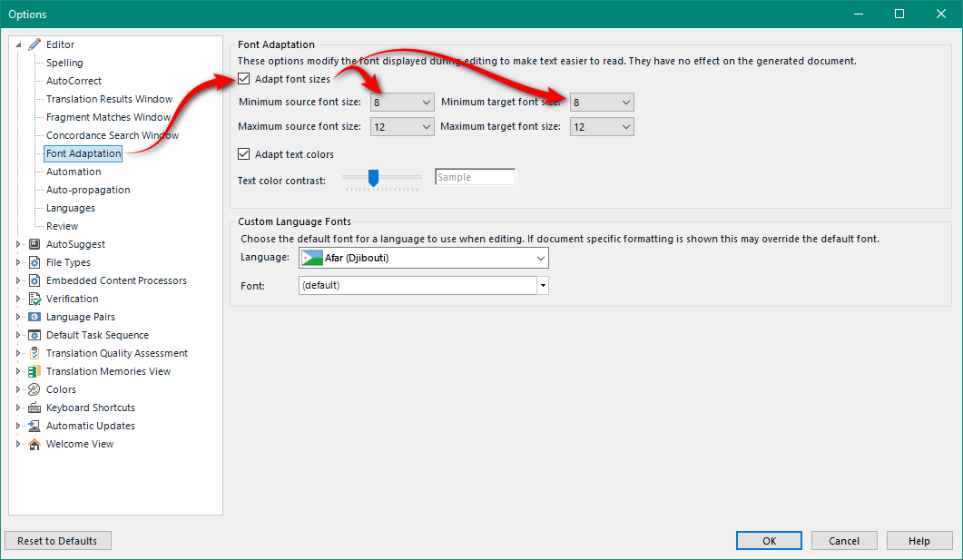
Task: Select Font Adaptation tree item
Action: [83, 153]
